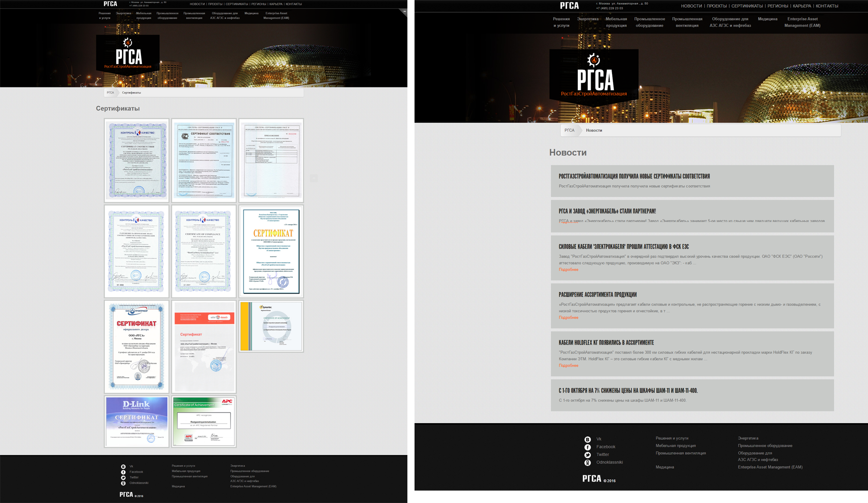Screen dimensions: 868x503
Task: Open СЕРТИФИКАТЫ in the news page top menu
Action: pos(747,6)
